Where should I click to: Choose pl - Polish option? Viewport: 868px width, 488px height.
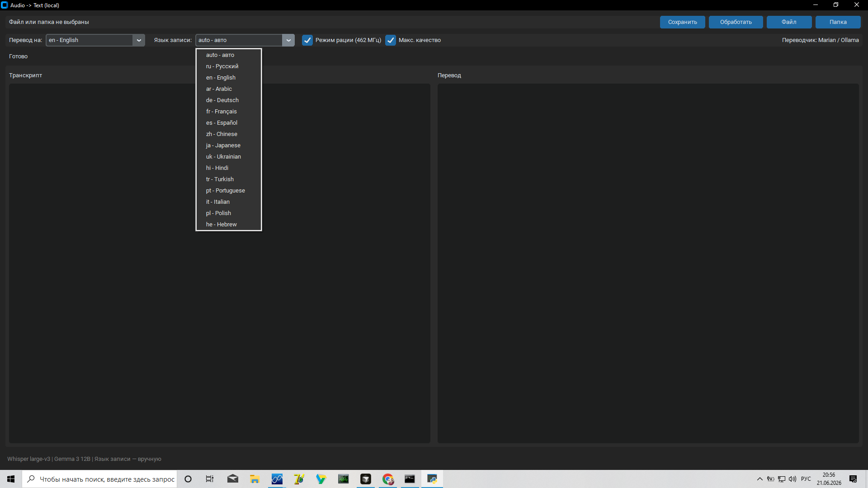229,213
